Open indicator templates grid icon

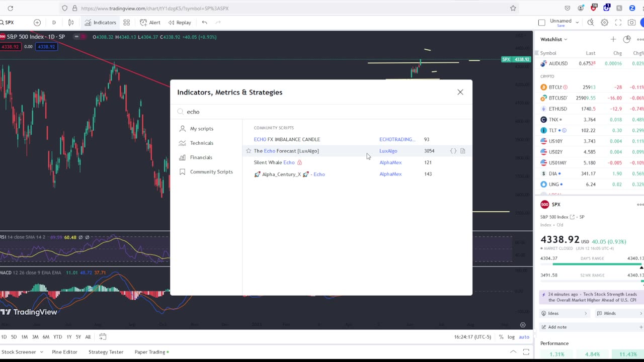(127, 23)
